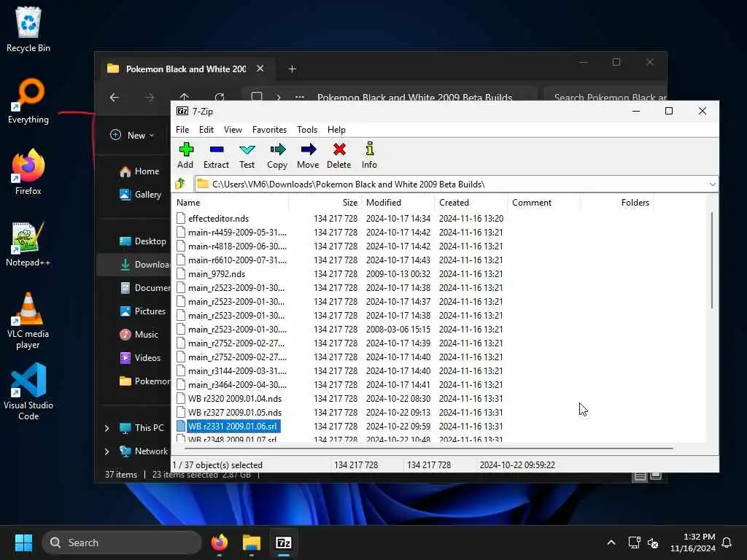Click the Add button in 7-Zip toolbar

(185, 156)
